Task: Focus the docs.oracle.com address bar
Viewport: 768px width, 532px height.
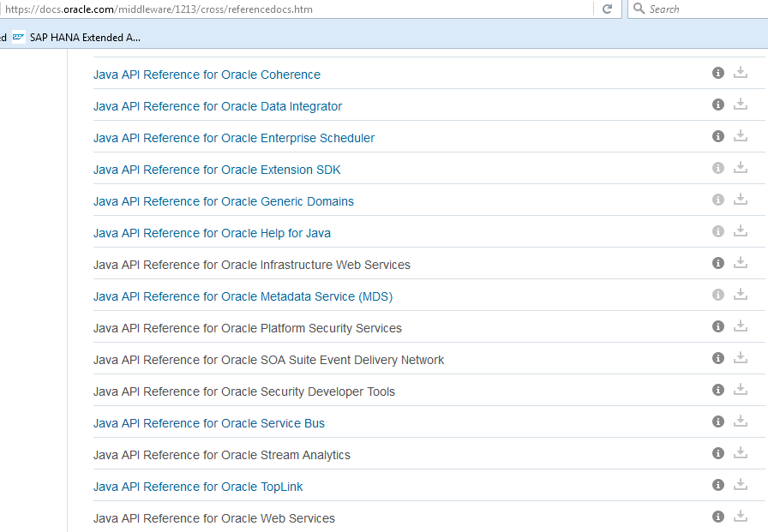Action: (297, 9)
